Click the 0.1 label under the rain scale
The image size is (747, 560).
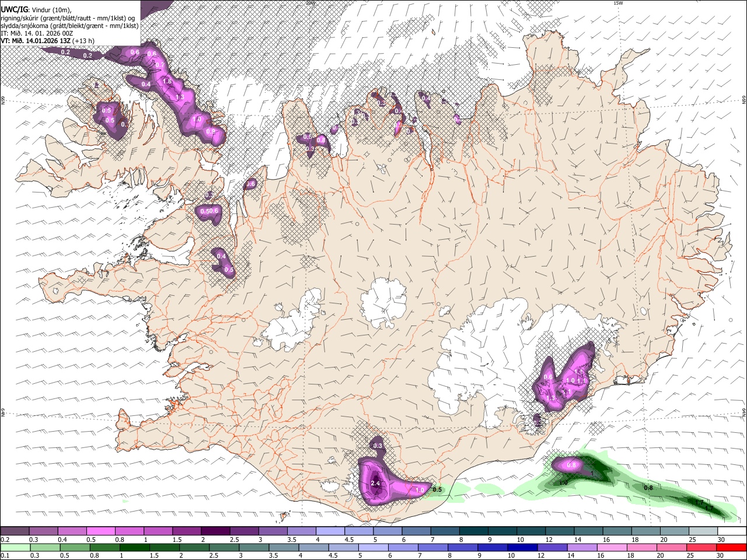[x=5, y=556]
